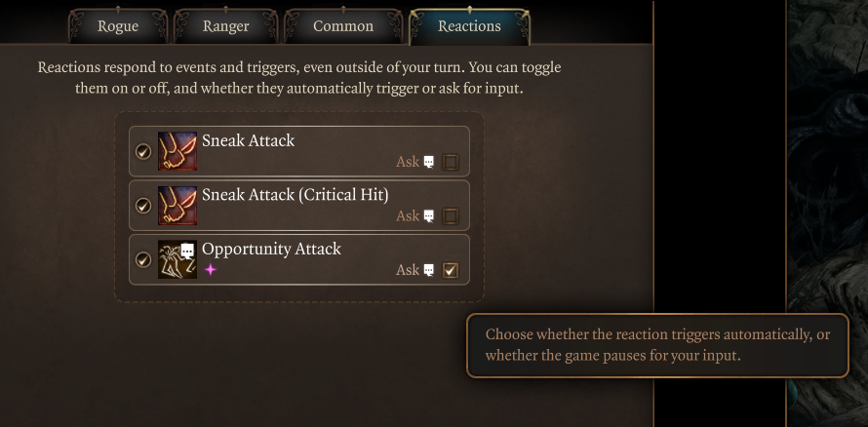The width and height of the screenshot is (868, 427).
Task: Select the Reactions tab
Action: 469,26
